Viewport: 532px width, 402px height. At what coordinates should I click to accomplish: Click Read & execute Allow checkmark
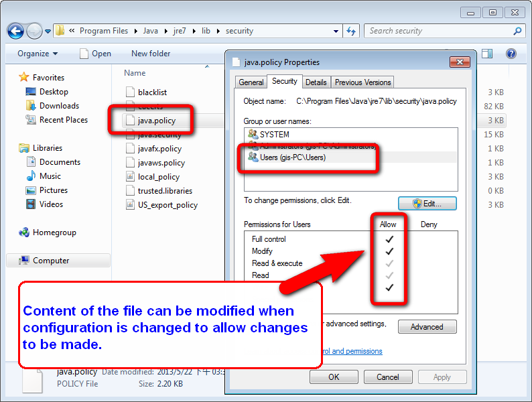pyautogui.click(x=389, y=263)
